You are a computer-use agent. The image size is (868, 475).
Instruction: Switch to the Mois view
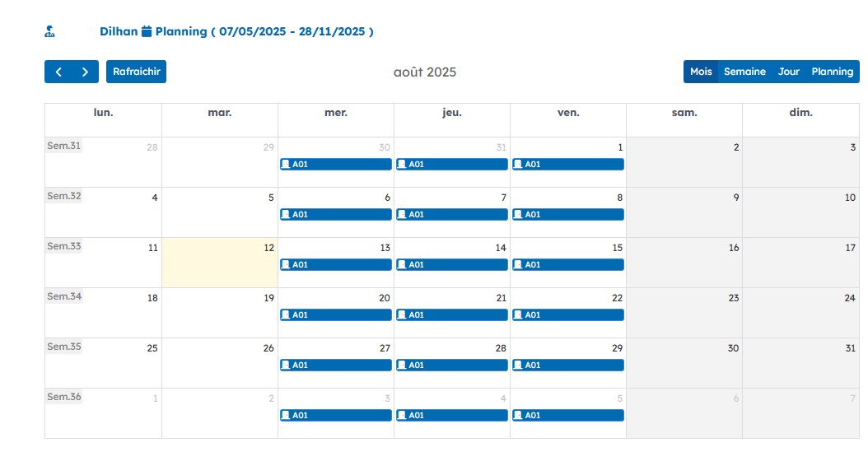(701, 72)
